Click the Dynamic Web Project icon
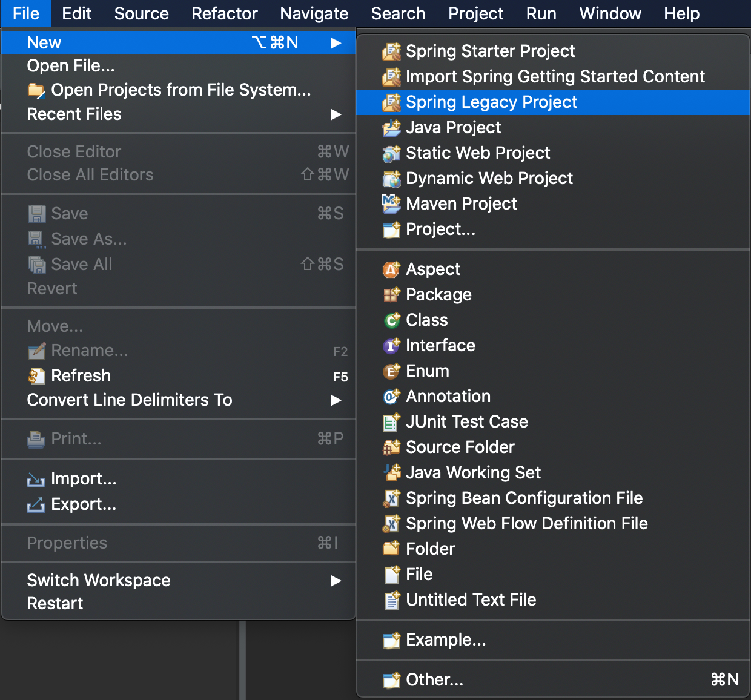Viewport: 751px width, 700px height. [x=391, y=179]
